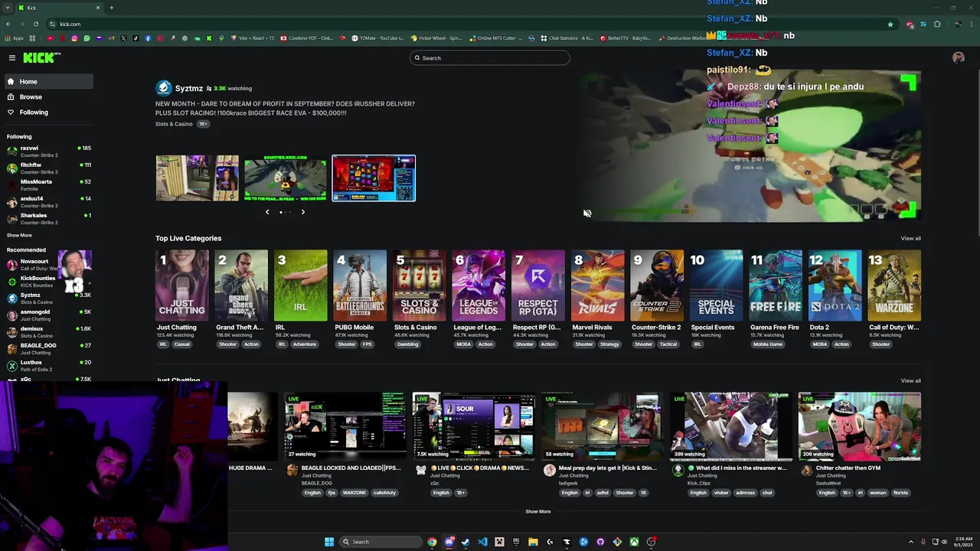Open Instagram bookmark icon
This screenshot has height=551, width=980.
(x=75, y=38)
